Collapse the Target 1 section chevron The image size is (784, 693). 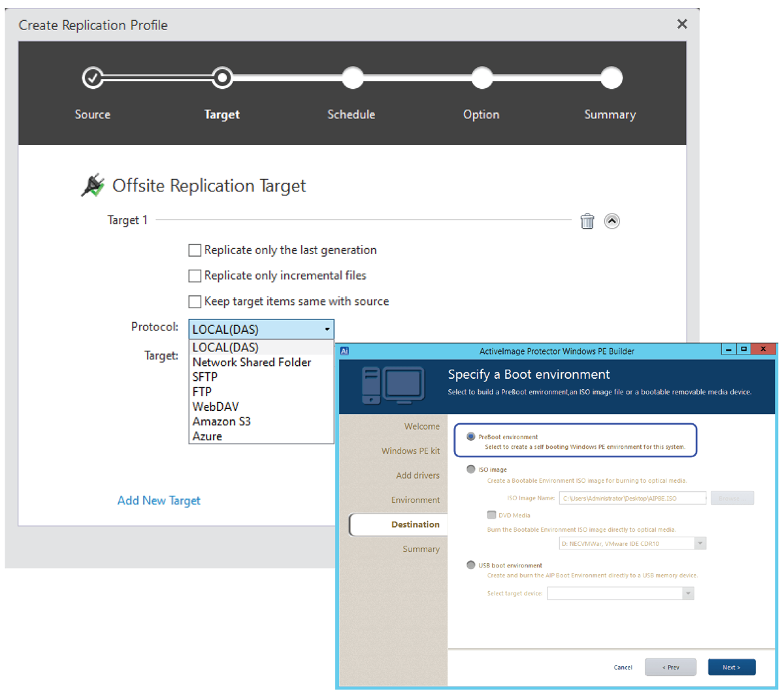pyautogui.click(x=612, y=221)
